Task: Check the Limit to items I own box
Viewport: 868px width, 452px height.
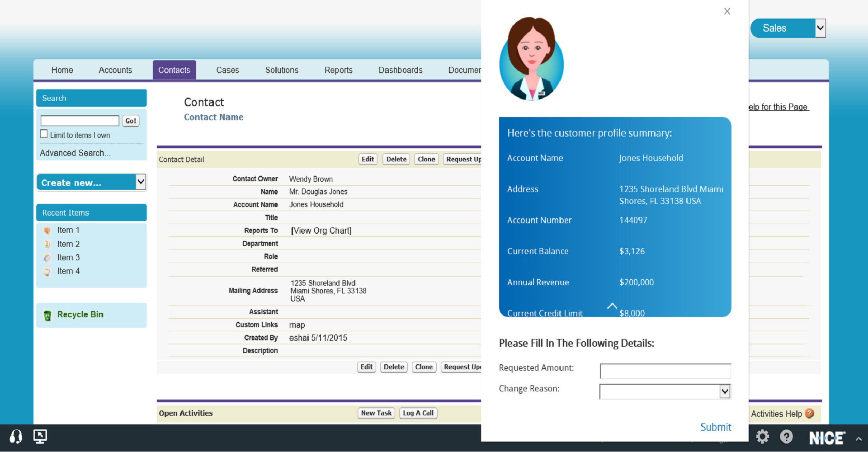Action: [x=44, y=134]
